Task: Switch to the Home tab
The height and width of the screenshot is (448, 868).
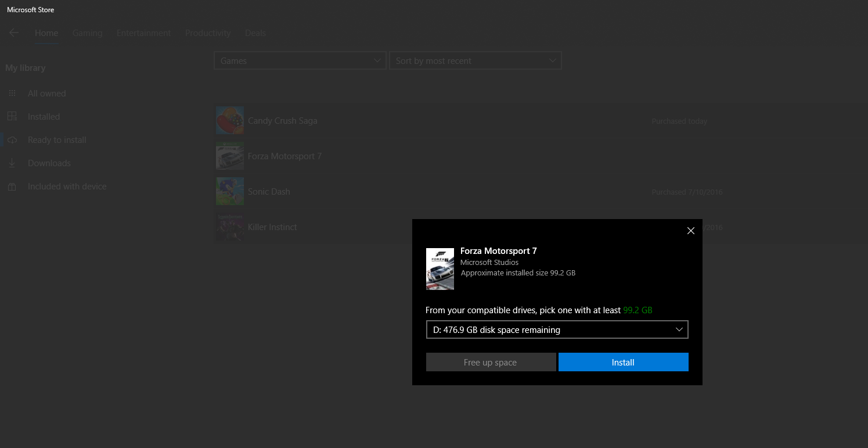Action: click(x=46, y=33)
